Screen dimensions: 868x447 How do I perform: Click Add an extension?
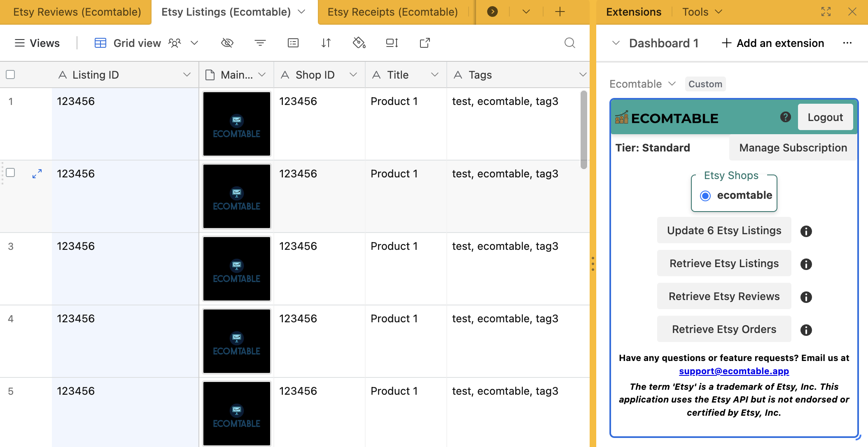point(773,43)
